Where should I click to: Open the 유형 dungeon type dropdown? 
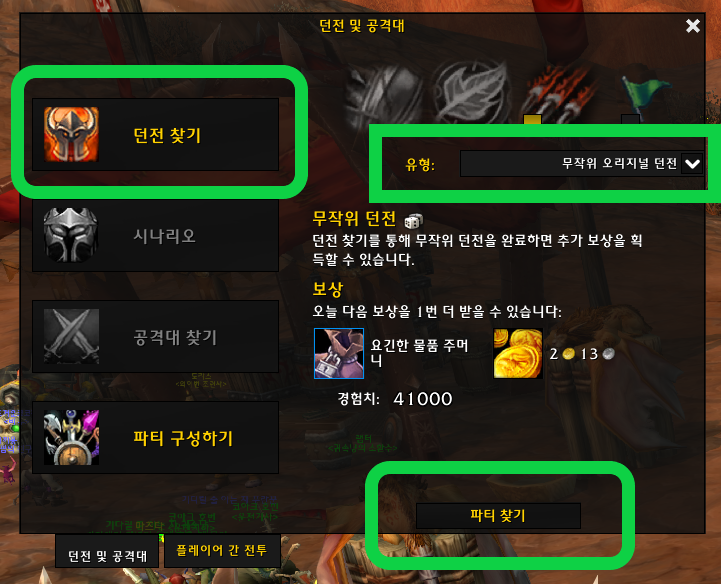tap(582, 163)
